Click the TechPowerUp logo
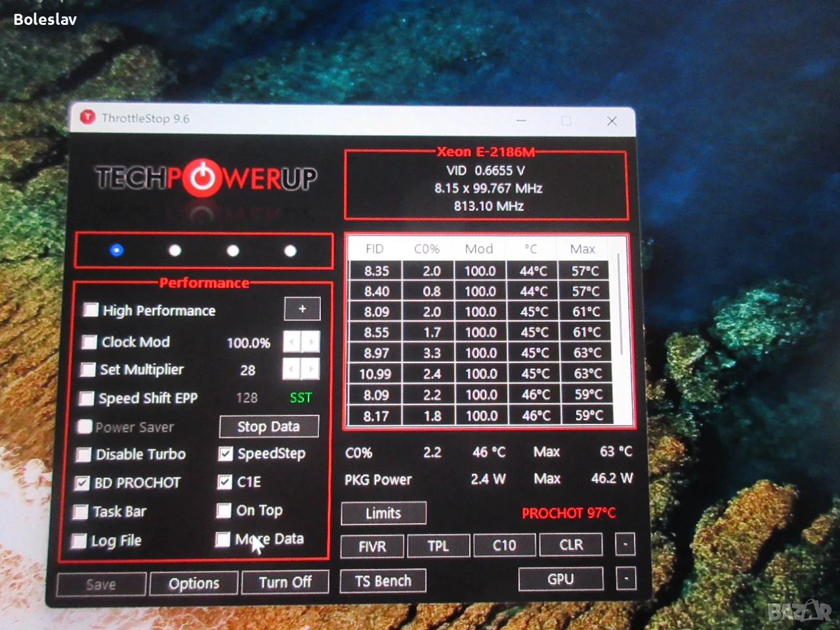The width and height of the screenshot is (840, 630). (206, 178)
